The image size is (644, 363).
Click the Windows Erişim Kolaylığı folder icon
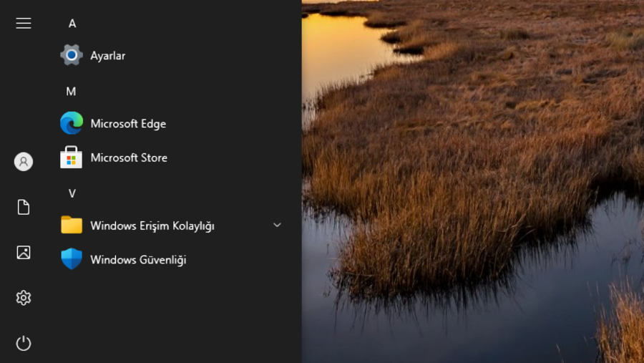click(x=72, y=226)
